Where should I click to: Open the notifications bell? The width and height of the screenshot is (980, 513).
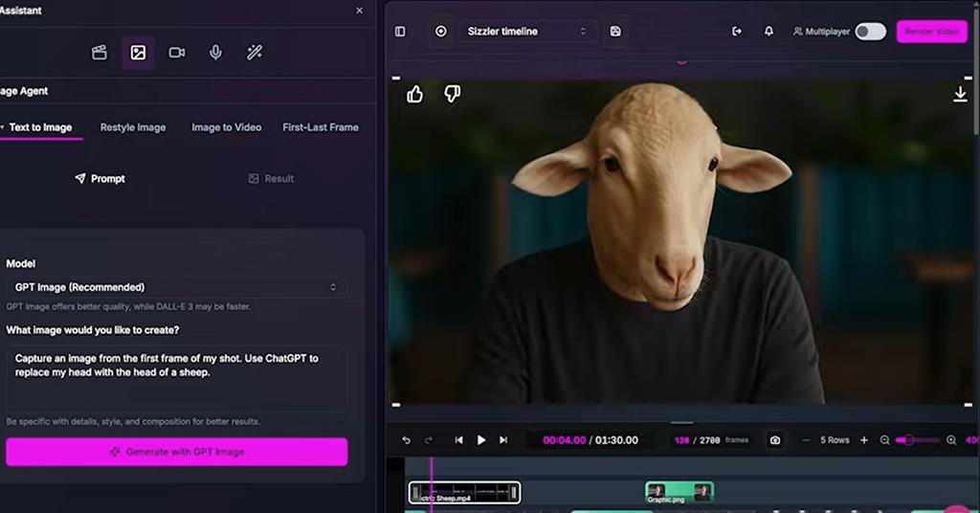(768, 32)
